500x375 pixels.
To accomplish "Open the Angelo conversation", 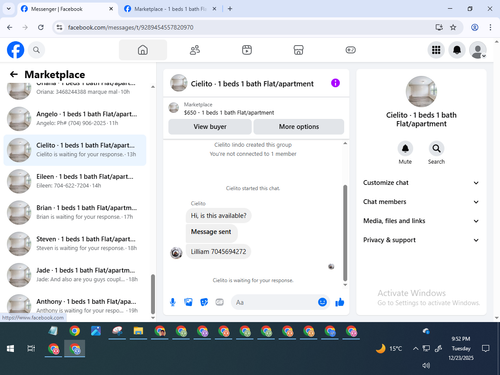I will [75, 119].
